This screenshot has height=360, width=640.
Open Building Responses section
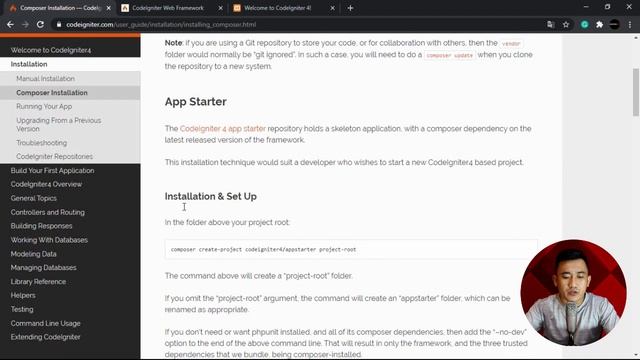click(41, 226)
